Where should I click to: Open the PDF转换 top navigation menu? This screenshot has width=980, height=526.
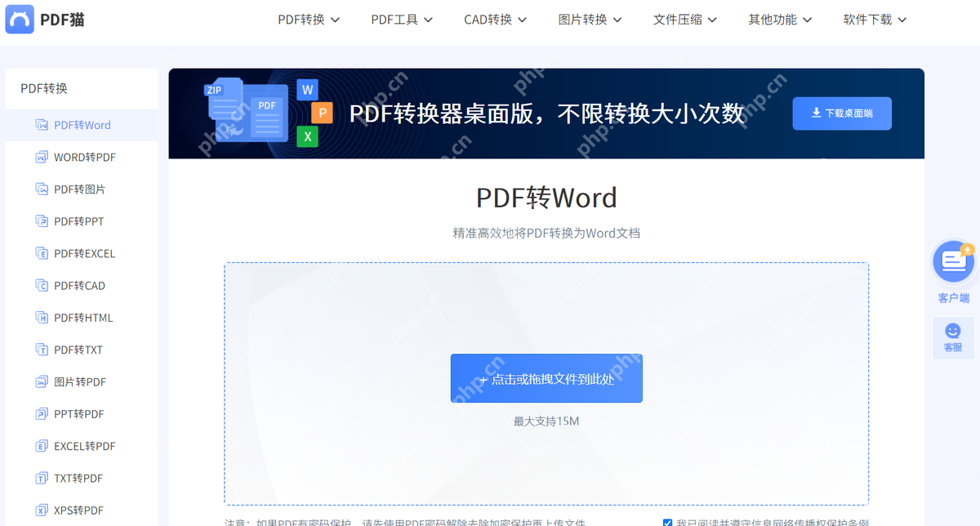[309, 20]
